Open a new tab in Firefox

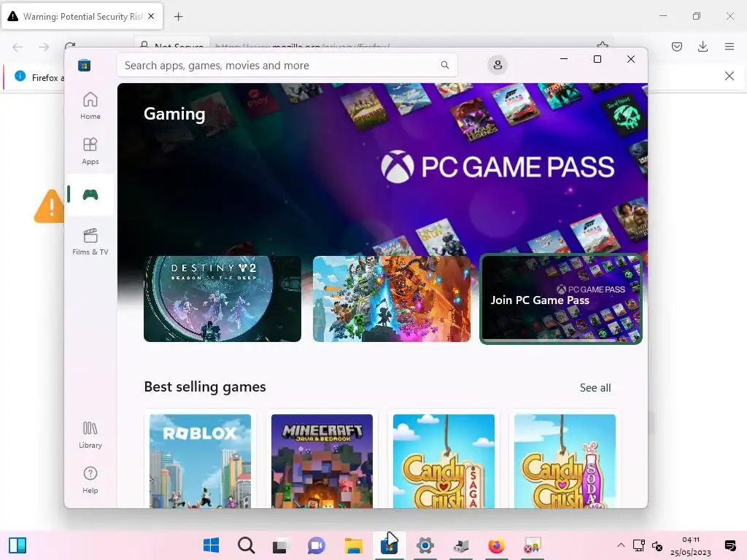[x=178, y=17]
